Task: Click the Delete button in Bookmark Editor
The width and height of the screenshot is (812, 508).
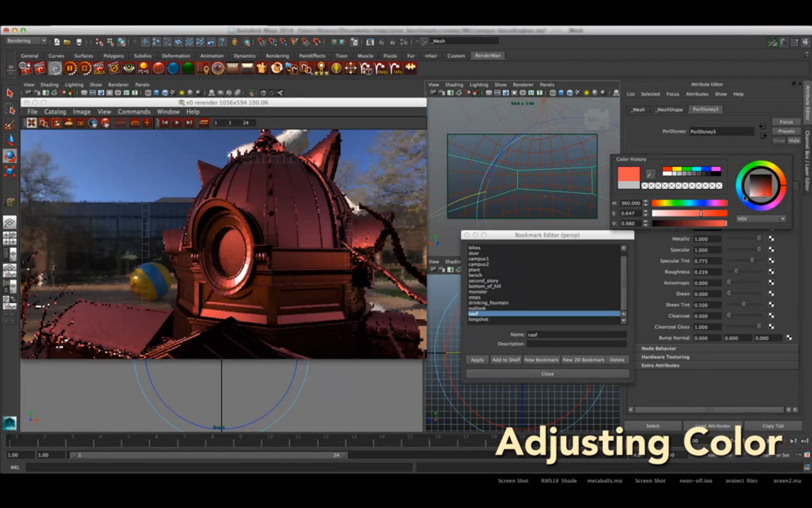Action: tap(617, 360)
